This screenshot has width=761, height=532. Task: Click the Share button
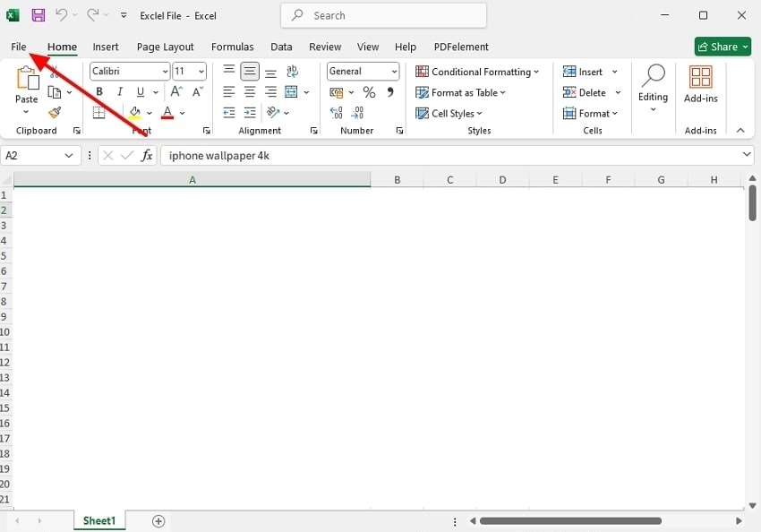(723, 47)
